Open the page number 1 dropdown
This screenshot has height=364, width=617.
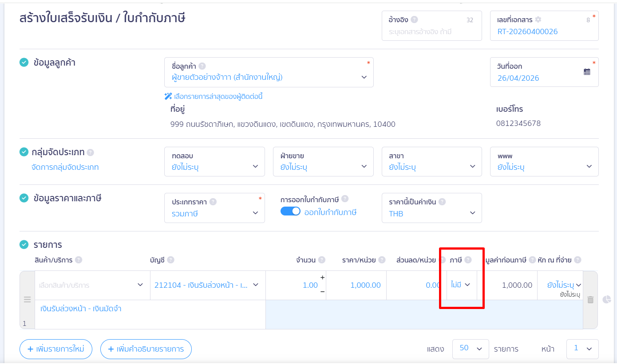pyautogui.click(x=582, y=349)
